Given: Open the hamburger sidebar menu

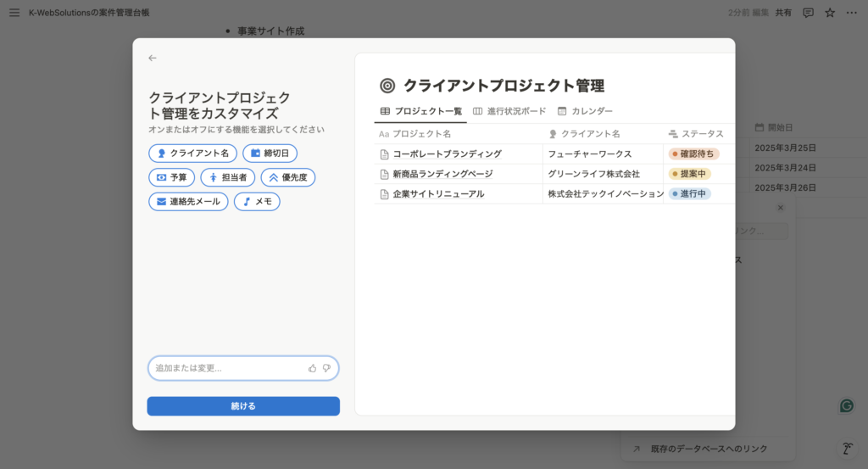Looking at the screenshot, I should tap(14, 13).
